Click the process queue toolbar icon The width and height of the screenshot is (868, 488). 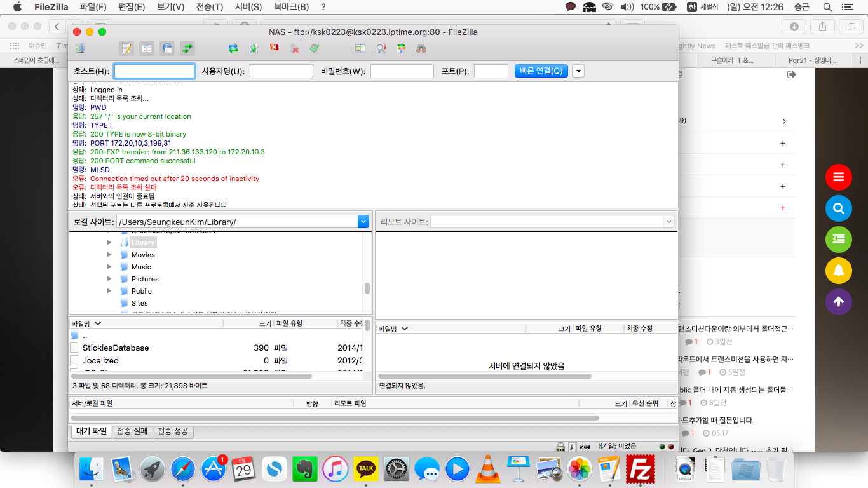coord(254,48)
